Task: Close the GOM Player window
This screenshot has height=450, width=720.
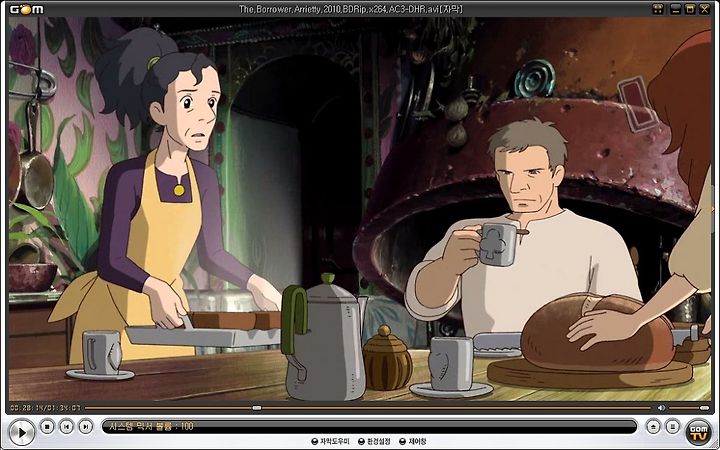Action: [x=704, y=9]
